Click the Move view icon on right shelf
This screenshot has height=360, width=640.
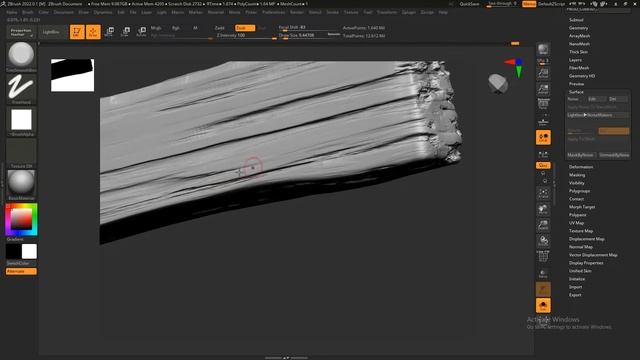[543, 209]
